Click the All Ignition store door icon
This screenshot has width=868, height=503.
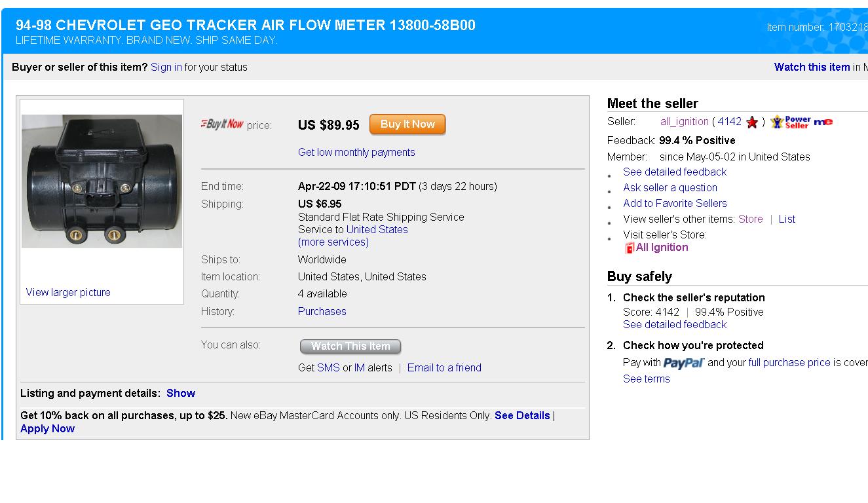pos(630,248)
